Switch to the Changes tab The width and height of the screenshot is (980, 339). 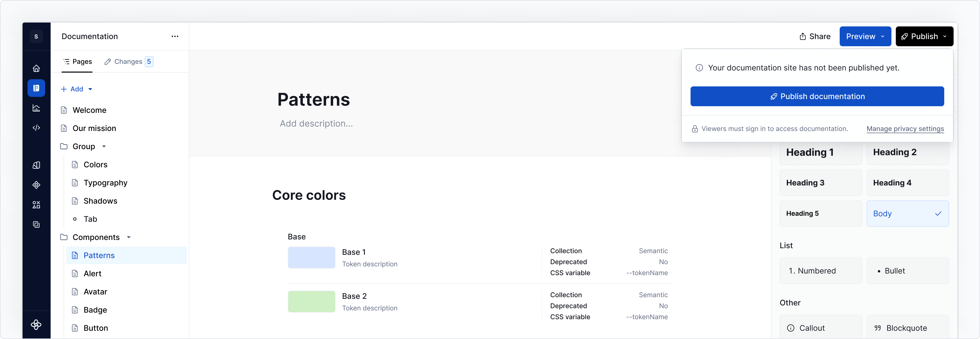(x=128, y=61)
